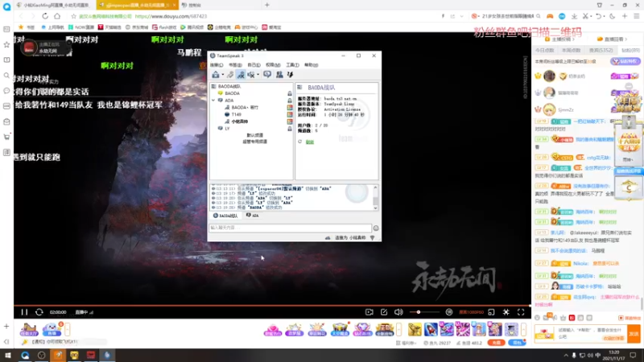Click the player clip recording icon

tap(369, 312)
